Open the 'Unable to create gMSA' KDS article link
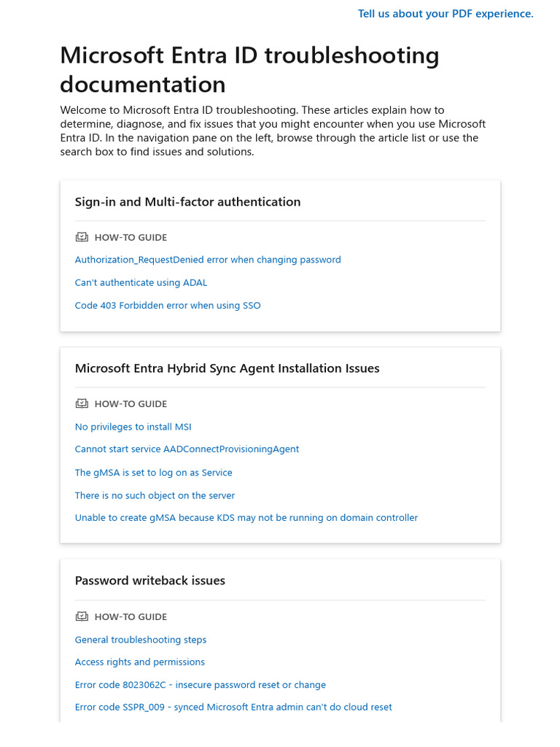560x747 pixels. click(x=246, y=518)
